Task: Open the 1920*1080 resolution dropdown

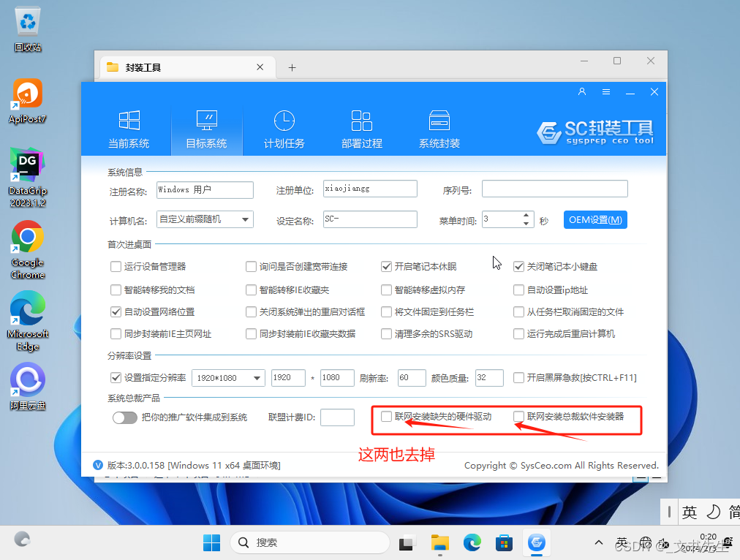Action: 257,378
